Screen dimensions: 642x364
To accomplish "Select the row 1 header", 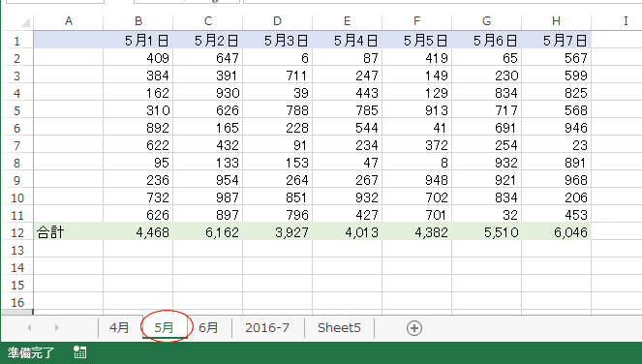I will tap(17, 41).
